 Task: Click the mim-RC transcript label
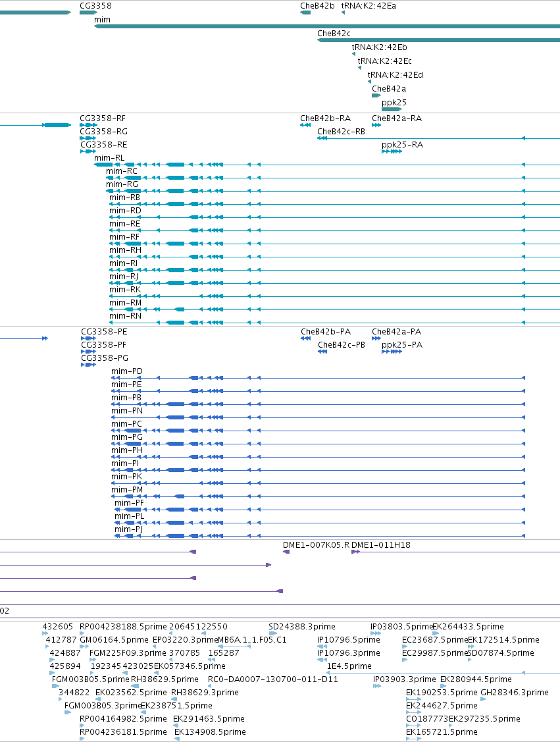pos(122,171)
